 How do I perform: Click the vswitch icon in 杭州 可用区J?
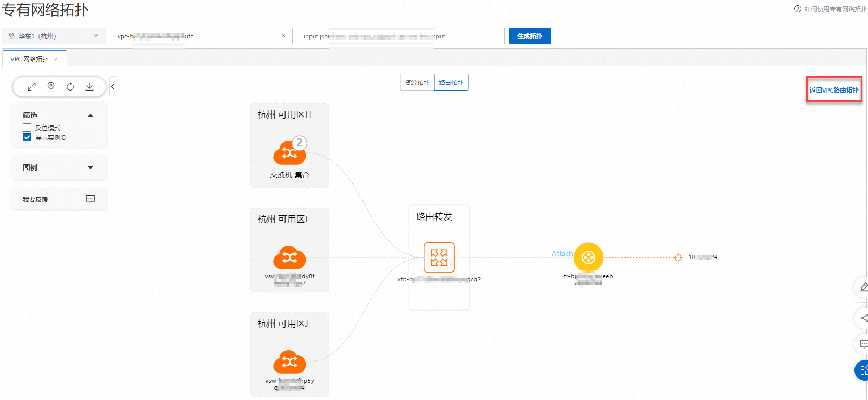tap(290, 362)
